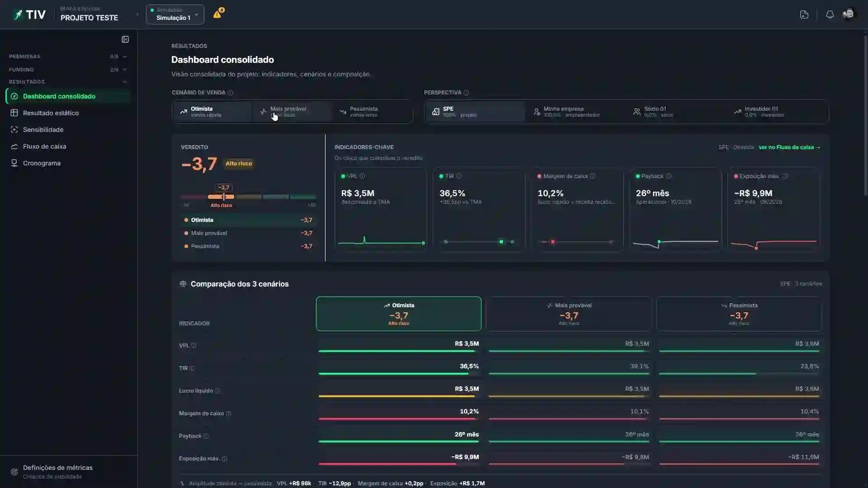This screenshot has width=868, height=488.
Task: Click info icon on VPL card
Action: [x=362, y=176]
